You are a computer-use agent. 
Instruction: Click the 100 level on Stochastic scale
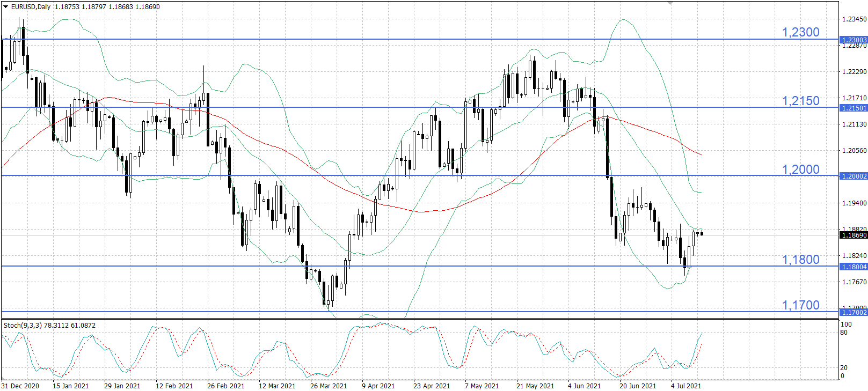pyautogui.click(x=846, y=324)
